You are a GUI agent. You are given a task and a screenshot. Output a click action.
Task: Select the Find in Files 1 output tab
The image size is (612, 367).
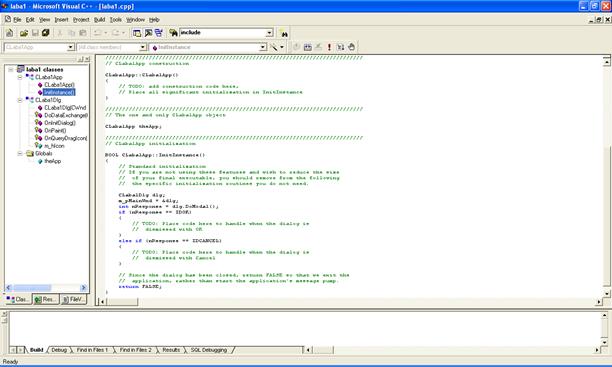(92, 350)
